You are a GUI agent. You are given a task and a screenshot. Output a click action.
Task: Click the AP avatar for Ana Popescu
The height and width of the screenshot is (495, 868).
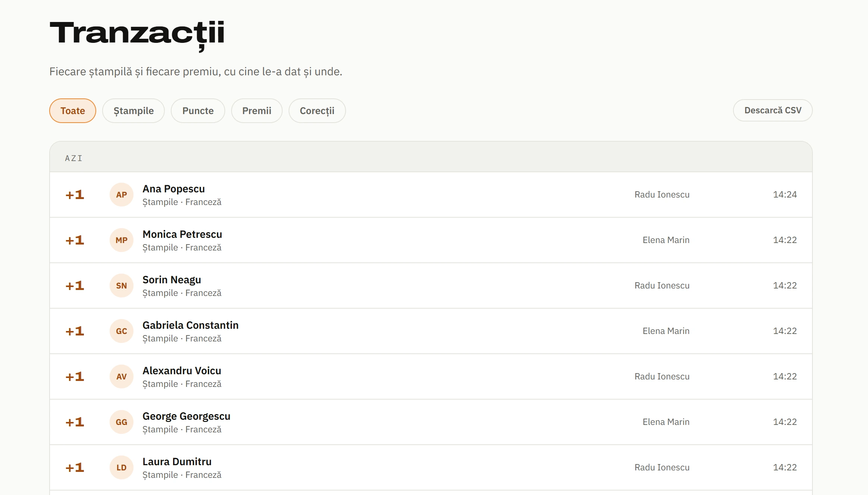pyautogui.click(x=122, y=195)
